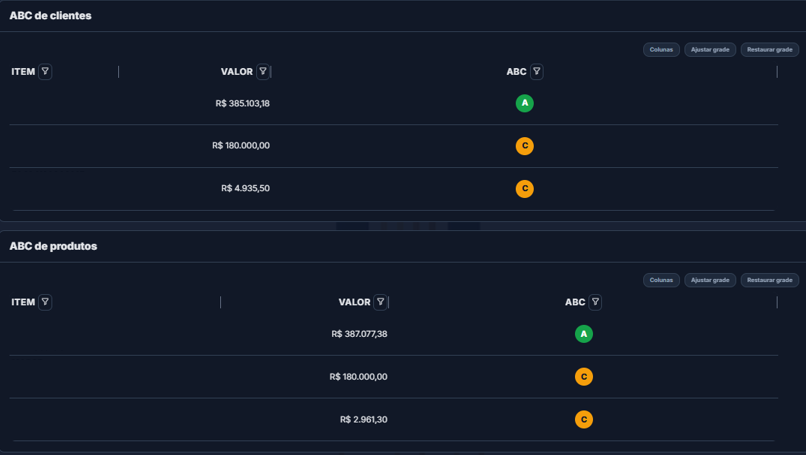Screen dimensions: 806x455
Task: Sort by ABC header in ABC de produtos
Action: pos(575,302)
